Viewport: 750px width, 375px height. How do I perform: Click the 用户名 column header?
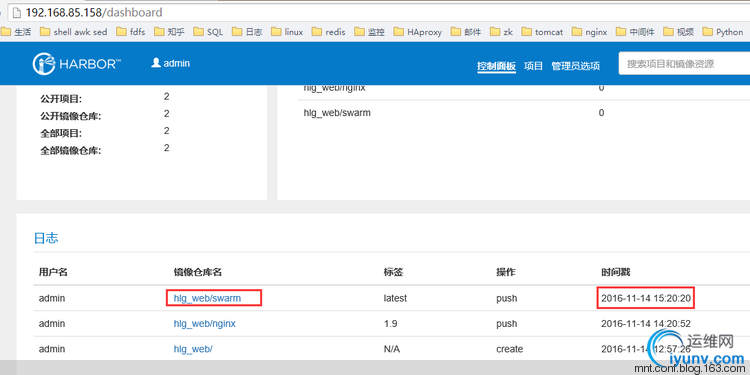coord(53,272)
